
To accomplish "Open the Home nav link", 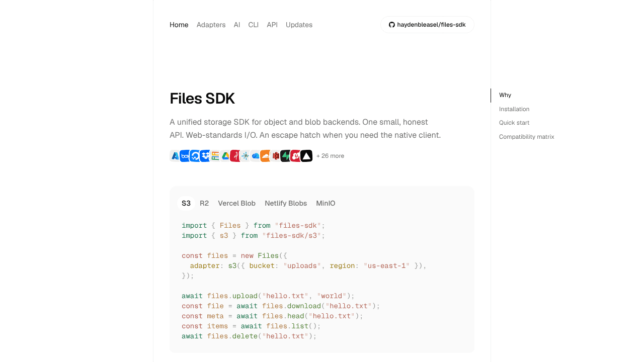I will pos(179,25).
